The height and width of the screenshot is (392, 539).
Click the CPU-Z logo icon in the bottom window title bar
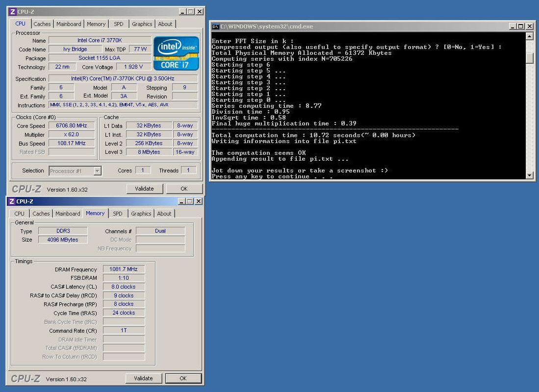tap(11, 201)
